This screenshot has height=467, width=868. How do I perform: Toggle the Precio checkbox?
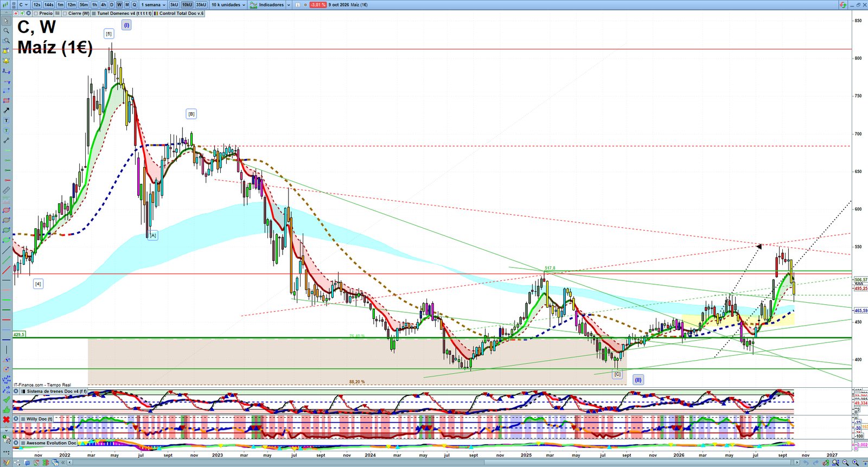point(36,14)
